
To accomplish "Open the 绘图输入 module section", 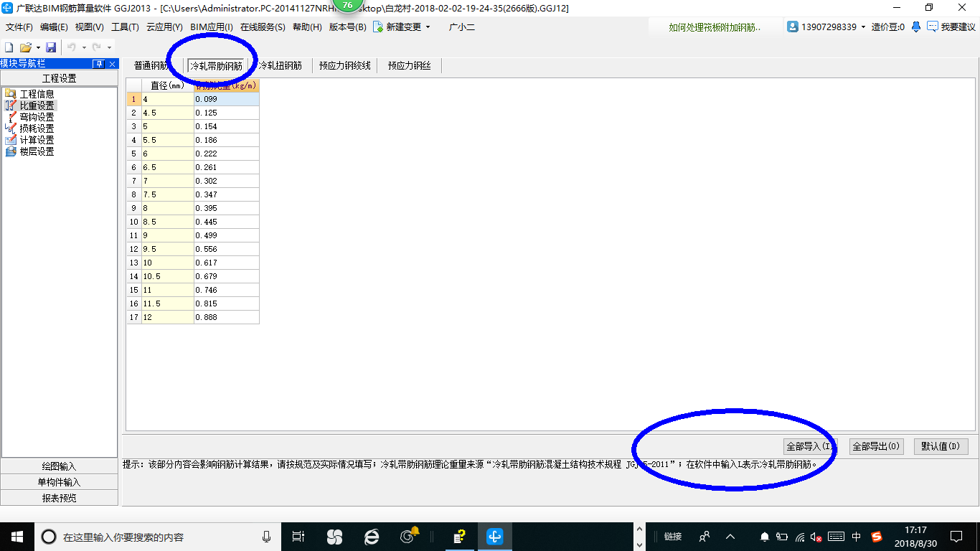I will pos(59,466).
